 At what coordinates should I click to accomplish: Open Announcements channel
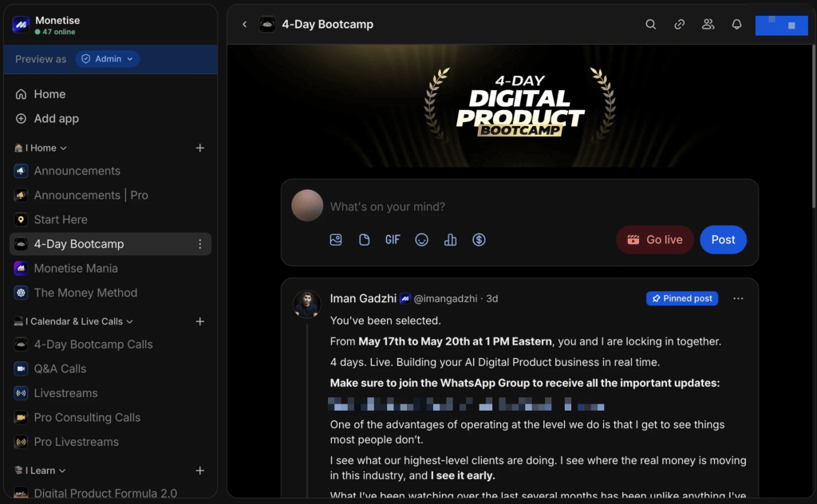pos(110,171)
